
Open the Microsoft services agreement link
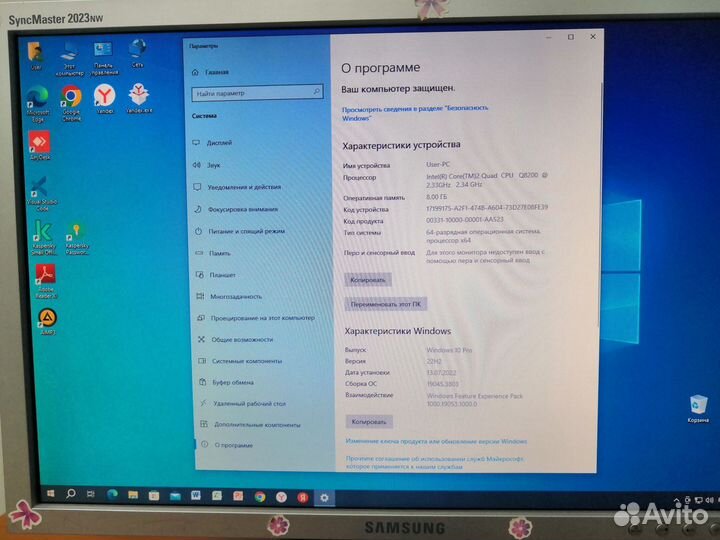pyautogui.click(x=434, y=462)
